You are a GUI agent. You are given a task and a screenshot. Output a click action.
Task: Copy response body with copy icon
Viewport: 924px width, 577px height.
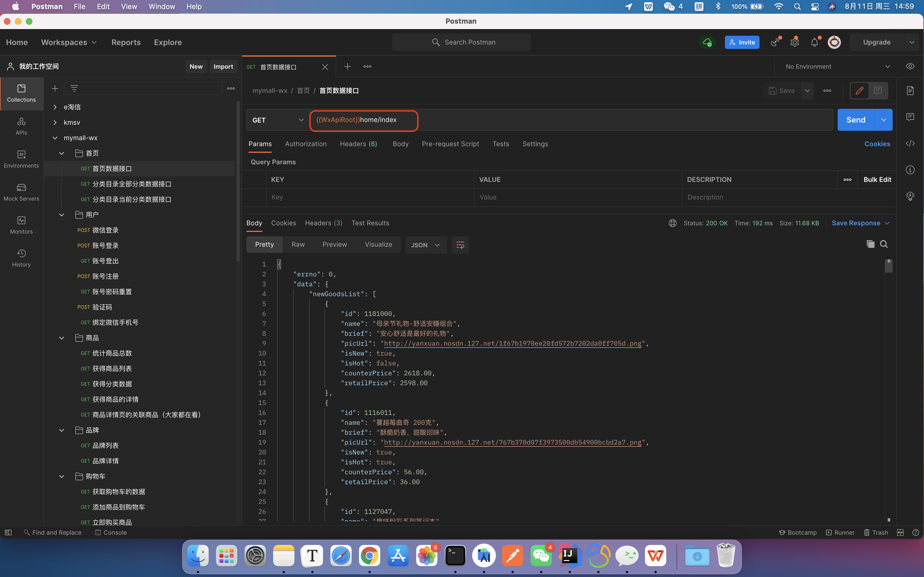coord(870,244)
